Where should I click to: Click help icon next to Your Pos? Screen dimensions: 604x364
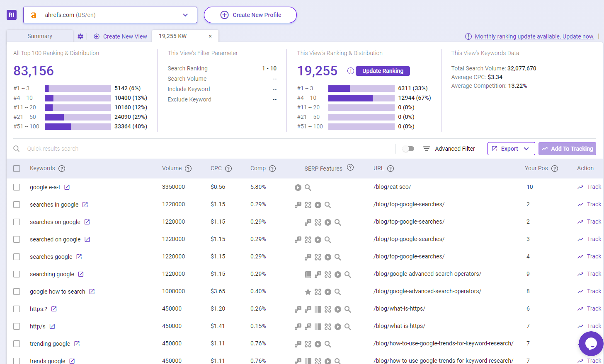point(555,169)
